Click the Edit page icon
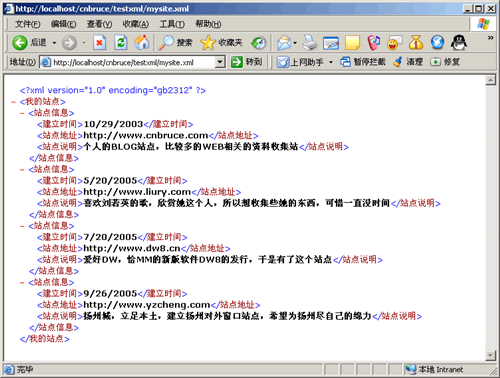Viewport: 500px width, 378px height. [x=331, y=43]
